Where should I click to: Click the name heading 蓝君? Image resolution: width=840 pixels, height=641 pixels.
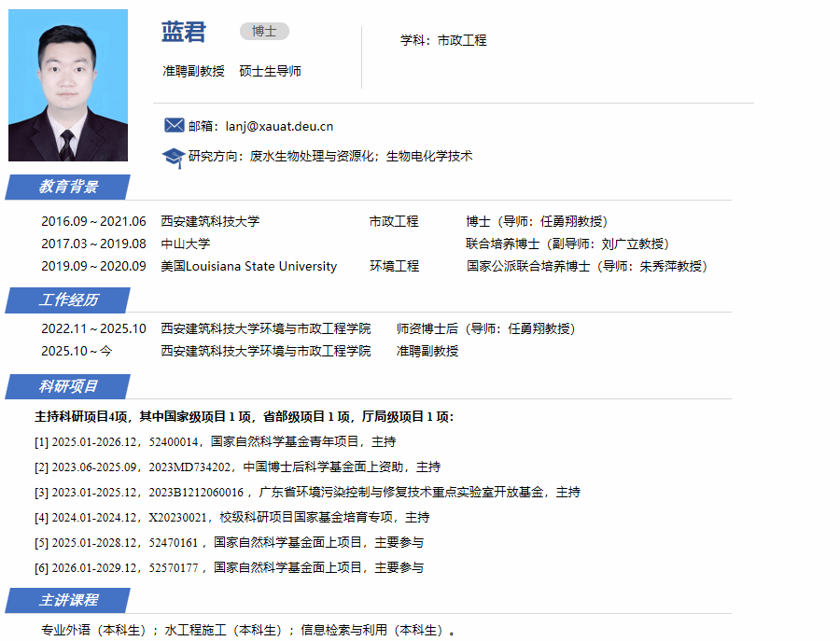coord(184,32)
